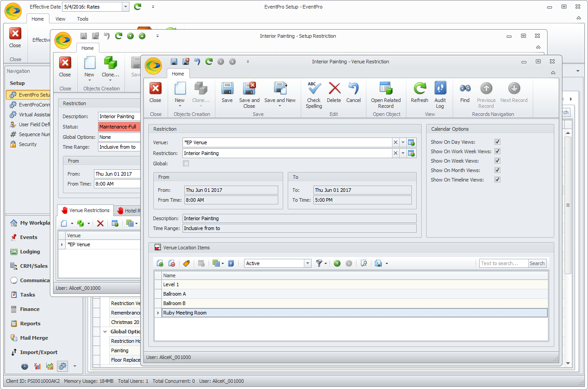Click the magnifier find icon in location toolbar
Image resolution: width=588 pixels, height=390 pixels.
point(364,263)
